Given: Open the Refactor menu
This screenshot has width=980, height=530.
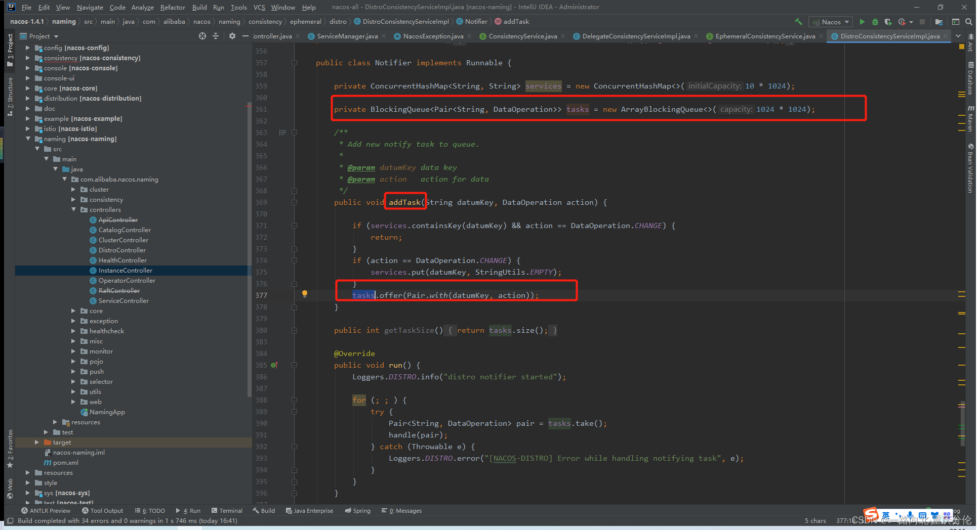Looking at the screenshot, I should (173, 7).
